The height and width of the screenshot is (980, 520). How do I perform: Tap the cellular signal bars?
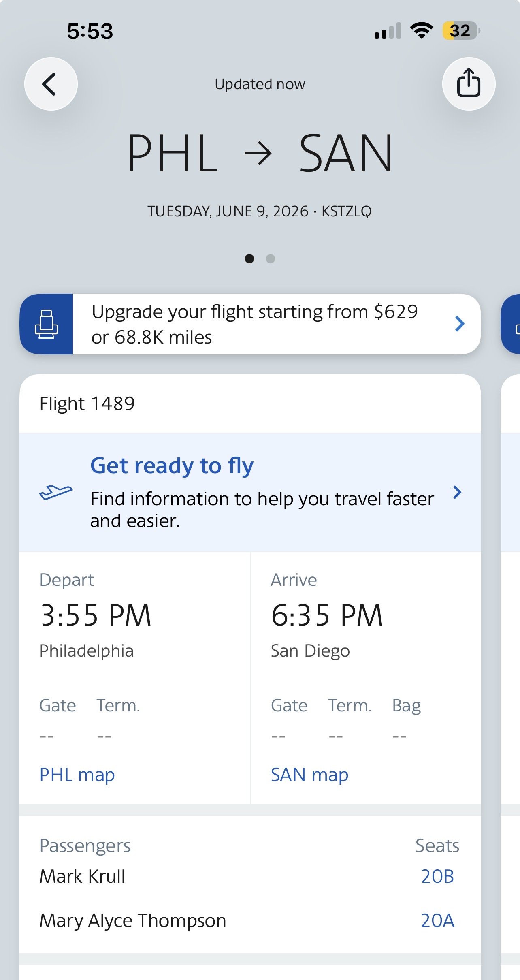[x=388, y=31]
